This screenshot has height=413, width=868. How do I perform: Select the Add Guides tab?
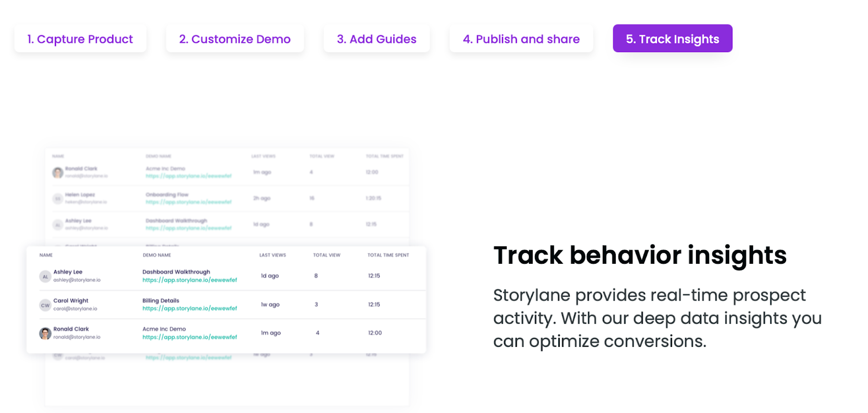[376, 39]
